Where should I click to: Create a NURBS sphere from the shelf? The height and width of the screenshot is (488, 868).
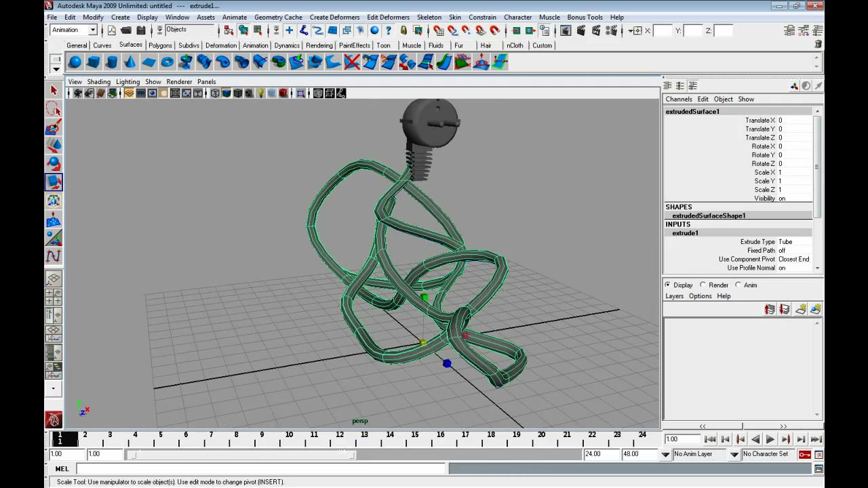(75, 62)
